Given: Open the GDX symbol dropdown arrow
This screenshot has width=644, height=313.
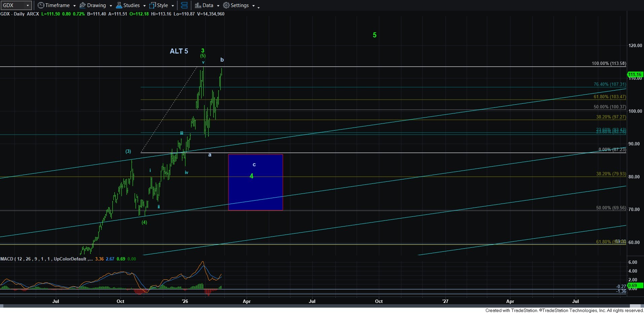Looking at the screenshot, I should [28, 5].
